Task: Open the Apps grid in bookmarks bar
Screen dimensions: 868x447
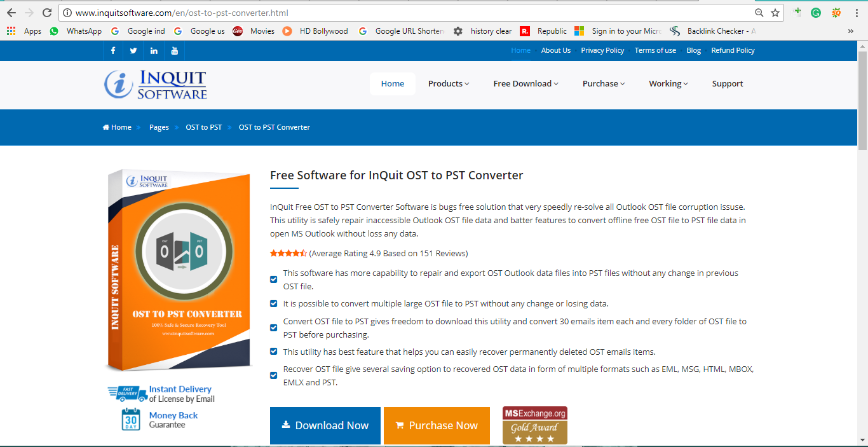Action: coord(24,31)
